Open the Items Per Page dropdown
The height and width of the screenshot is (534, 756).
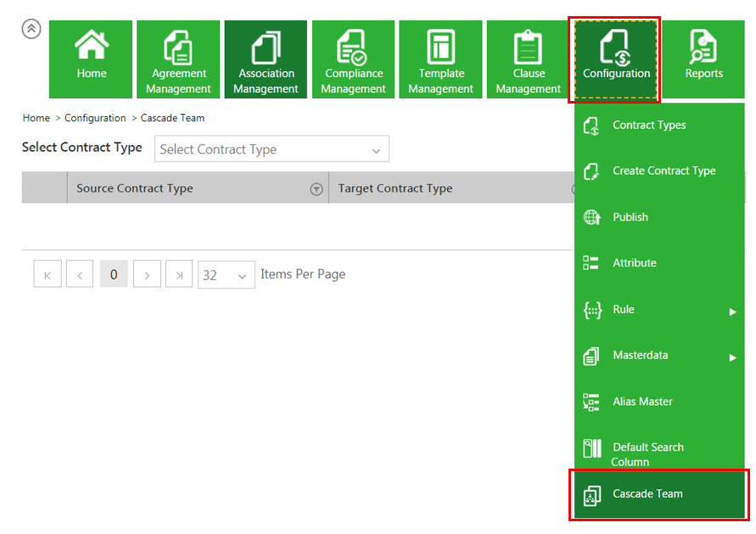[226, 275]
